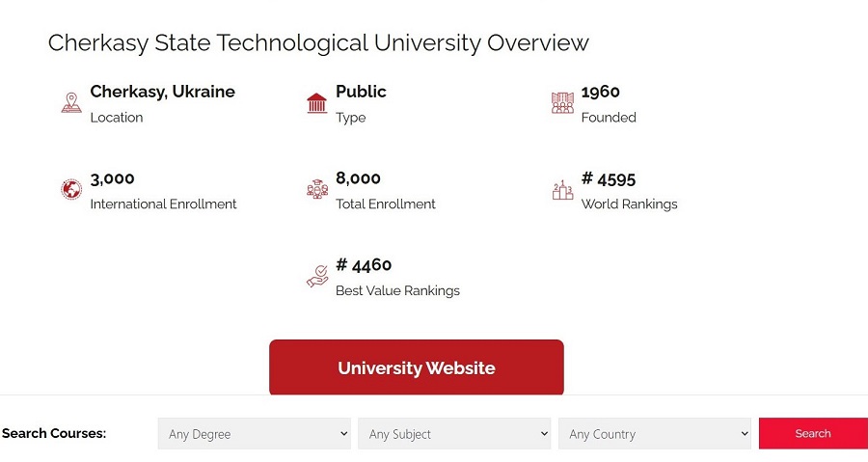Select the 1960 founded year value
868x462 pixels.
(x=600, y=92)
